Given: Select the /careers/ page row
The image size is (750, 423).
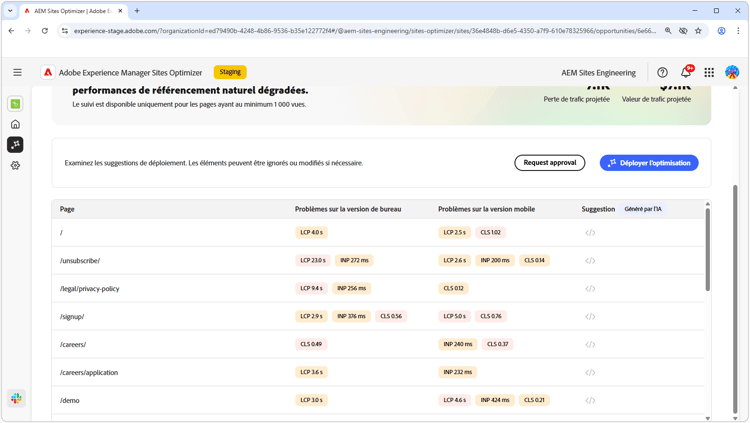Looking at the screenshot, I should [x=378, y=345].
